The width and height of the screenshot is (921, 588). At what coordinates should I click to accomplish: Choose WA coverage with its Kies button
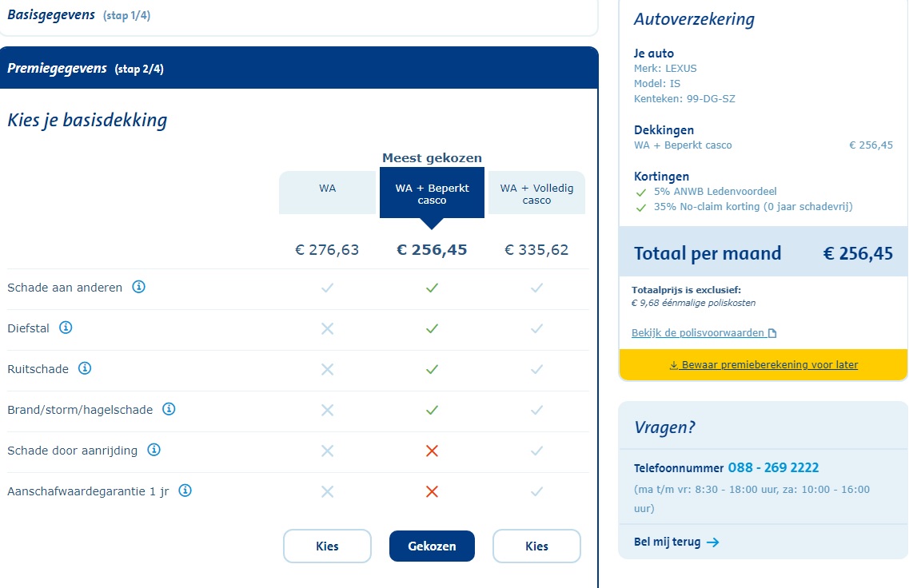click(x=327, y=546)
